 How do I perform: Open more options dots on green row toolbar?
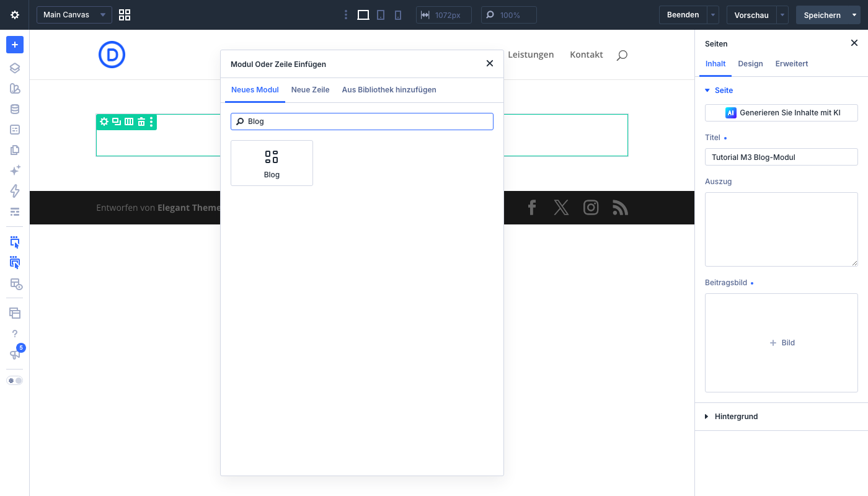151,122
